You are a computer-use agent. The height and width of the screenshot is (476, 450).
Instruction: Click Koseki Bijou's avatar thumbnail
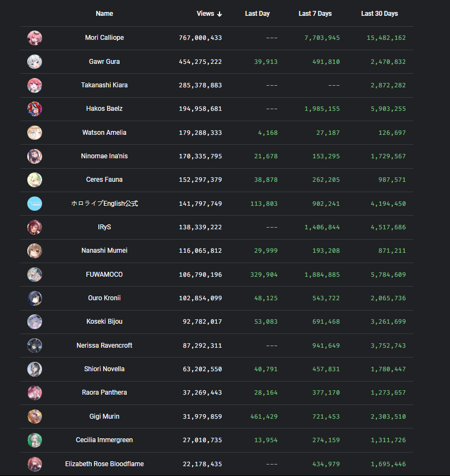(34, 322)
